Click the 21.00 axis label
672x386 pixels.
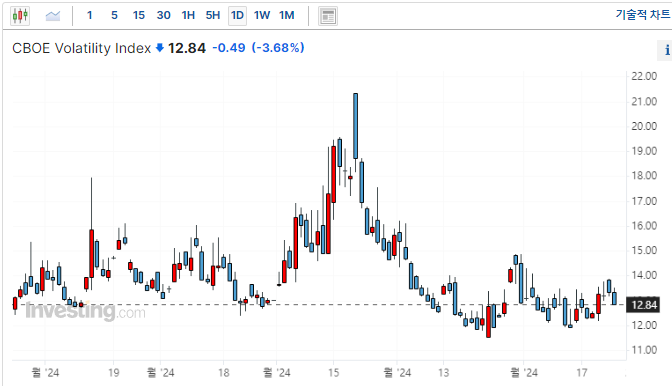(x=644, y=102)
